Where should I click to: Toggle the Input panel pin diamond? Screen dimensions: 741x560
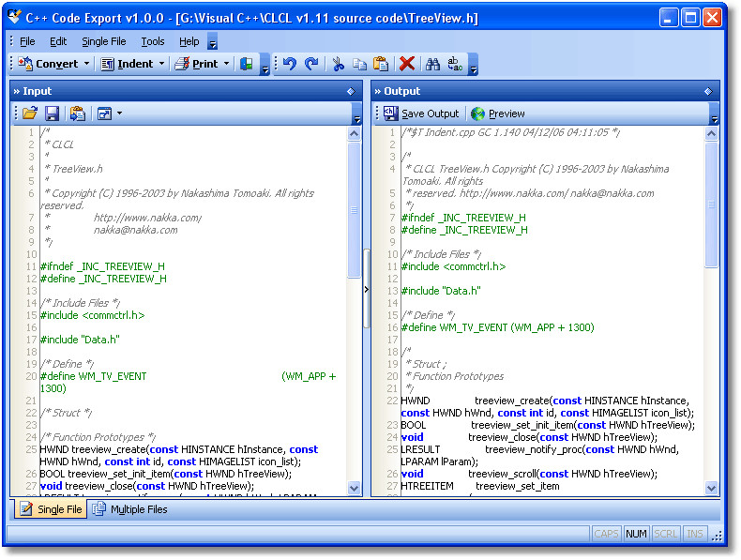coord(351,91)
